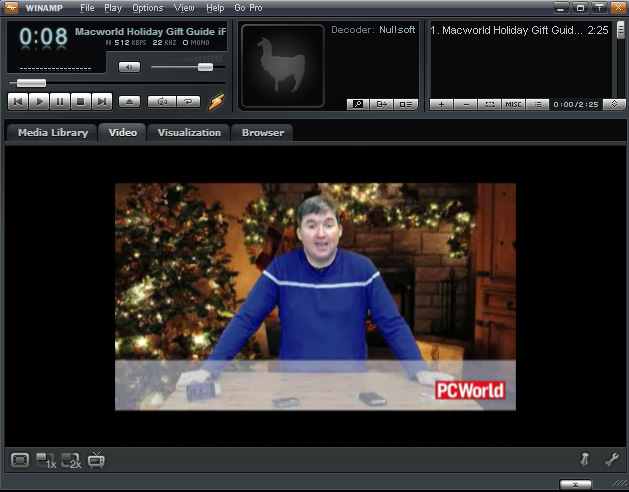Image resolution: width=629 pixels, height=492 pixels.
Task: Toggle repeat mode
Action: 187,101
